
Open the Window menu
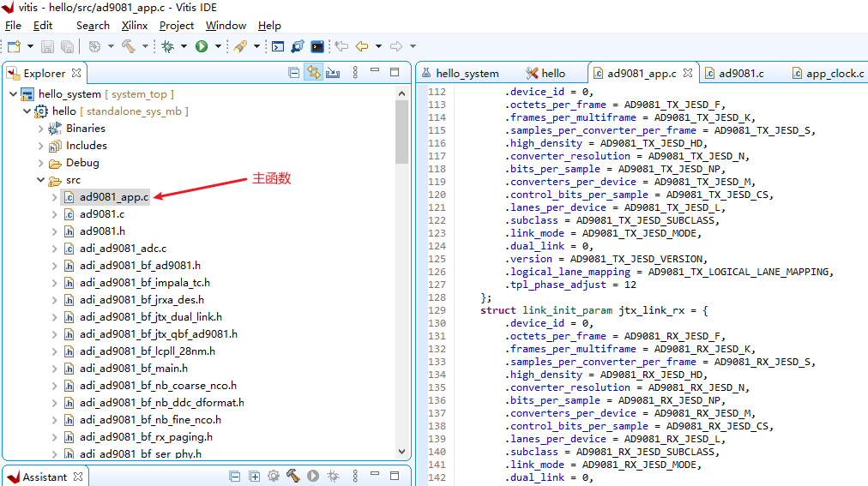coord(226,26)
